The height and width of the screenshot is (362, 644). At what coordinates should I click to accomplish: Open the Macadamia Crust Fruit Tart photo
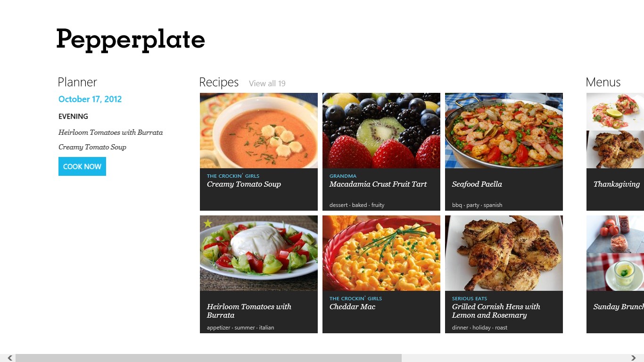coord(381,131)
